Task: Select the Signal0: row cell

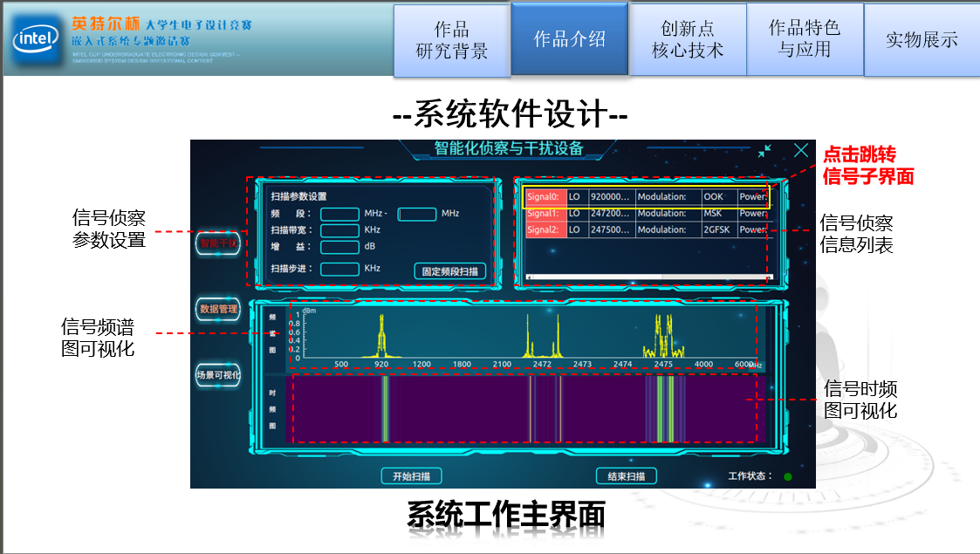Action: (x=545, y=197)
